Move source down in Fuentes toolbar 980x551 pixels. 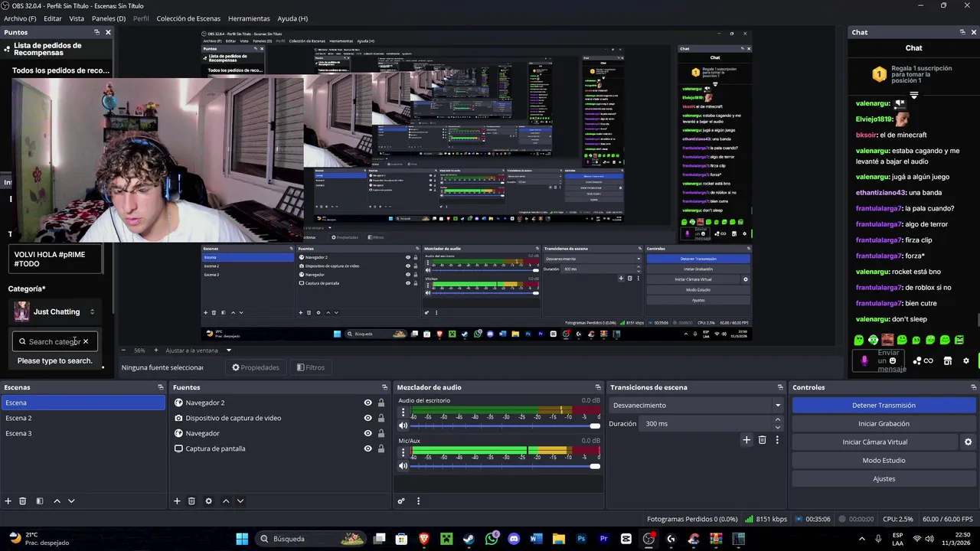coord(240,501)
